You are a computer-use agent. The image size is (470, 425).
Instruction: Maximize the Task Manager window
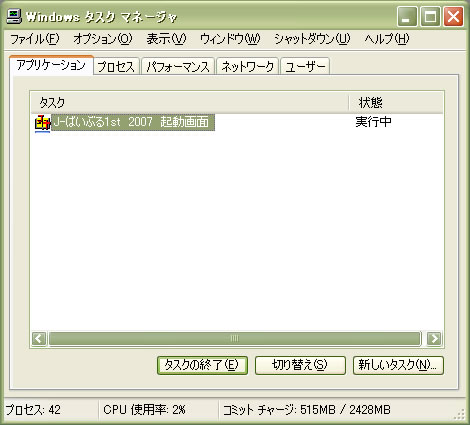(430, 16)
